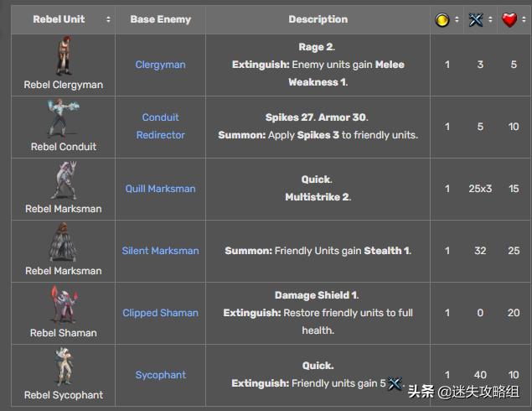The image size is (532, 411).
Task: Click the sprite of Rebel Marksman above Quill row
Action: tap(64, 180)
